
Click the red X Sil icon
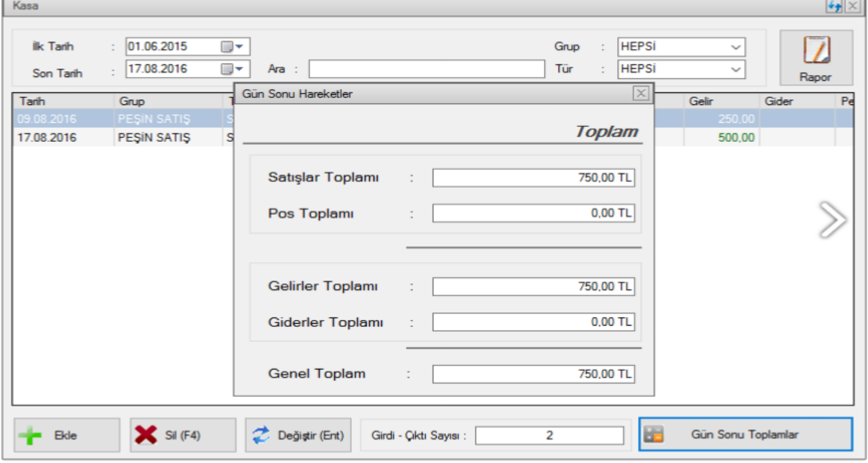tap(146, 436)
